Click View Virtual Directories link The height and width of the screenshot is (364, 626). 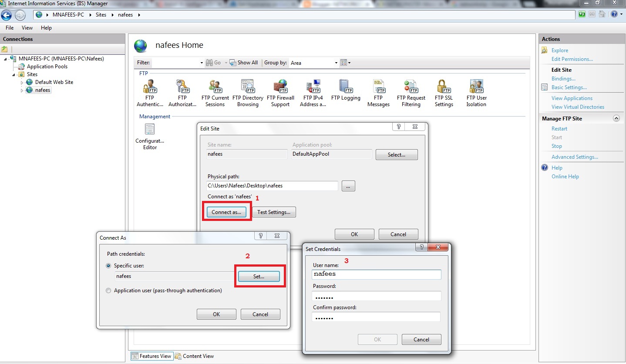pyautogui.click(x=578, y=107)
